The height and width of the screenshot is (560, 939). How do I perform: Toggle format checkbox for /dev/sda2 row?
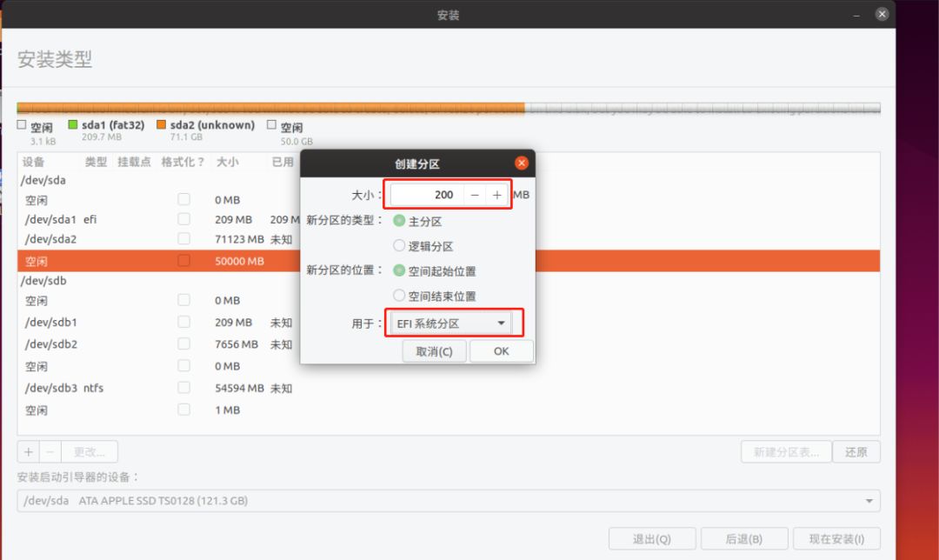183,239
